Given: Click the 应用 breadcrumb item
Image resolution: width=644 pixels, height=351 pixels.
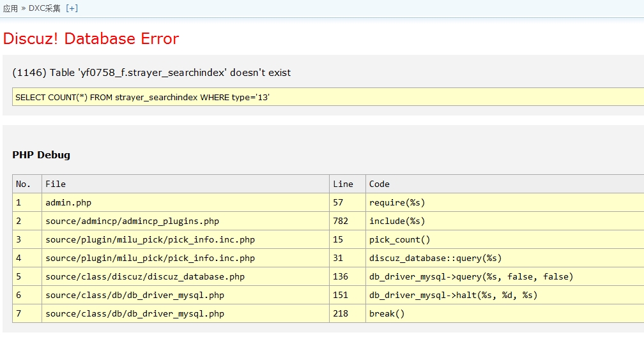Looking at the screenshot, I should (x=10, y=8).
